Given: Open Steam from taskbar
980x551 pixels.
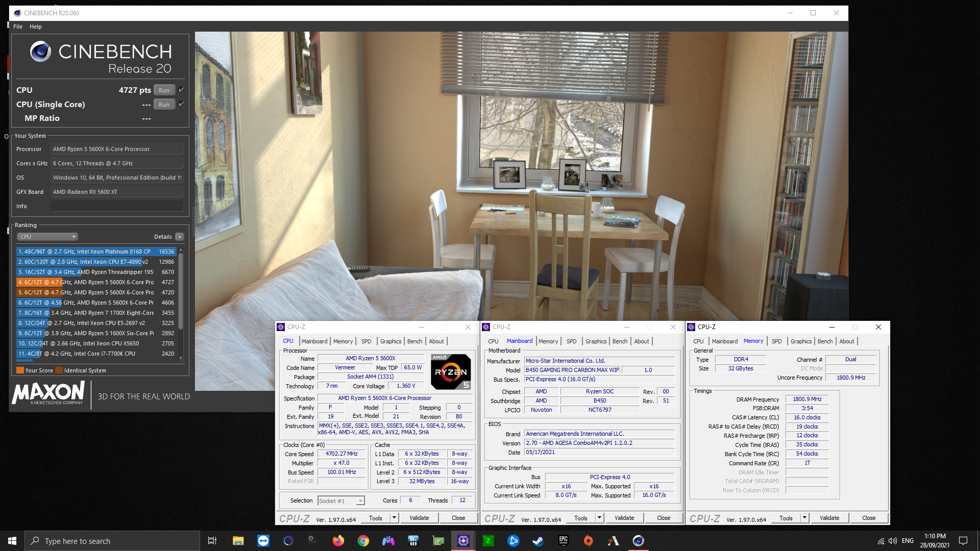Looking at the screenshot, I should point(538,541).
